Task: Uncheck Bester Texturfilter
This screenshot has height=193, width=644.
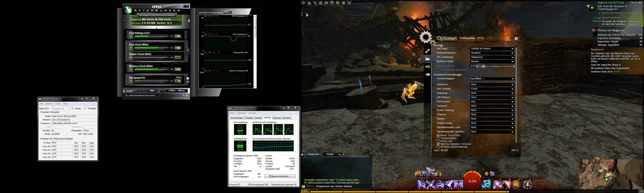Action: [x=438, y=136]
